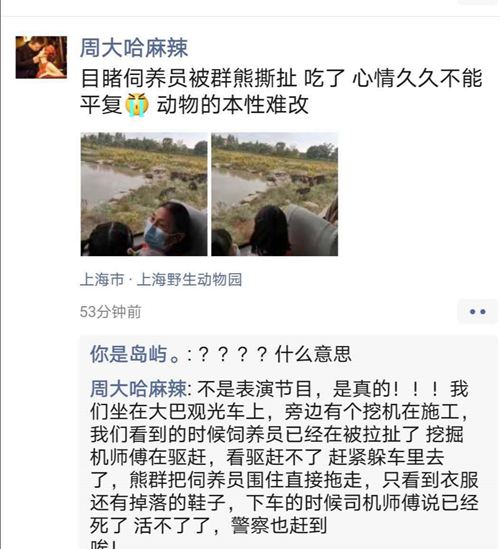The width and height of the screenshot is (500, 549).
Task: Click 周大哈麻辣 name in the reply
Action: coord(138,389)
